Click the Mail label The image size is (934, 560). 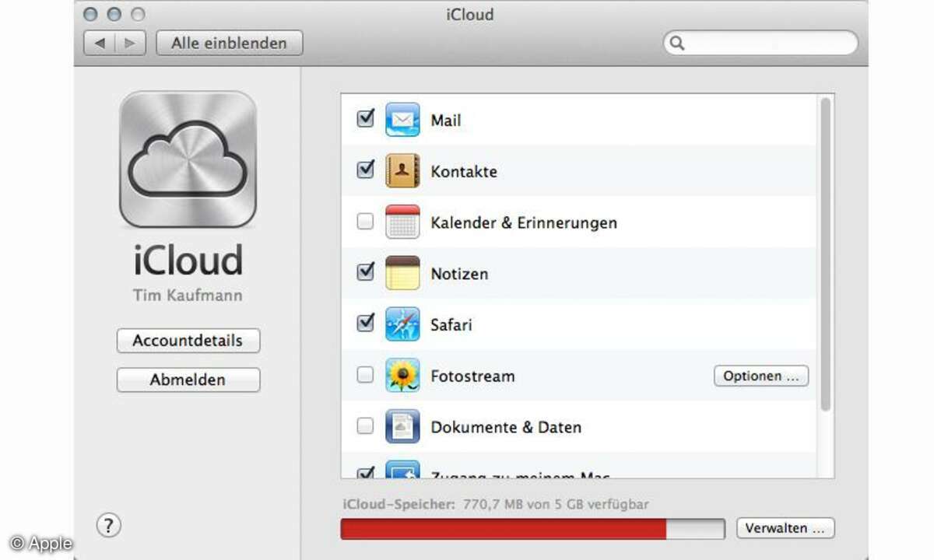(x=446, y=121)
